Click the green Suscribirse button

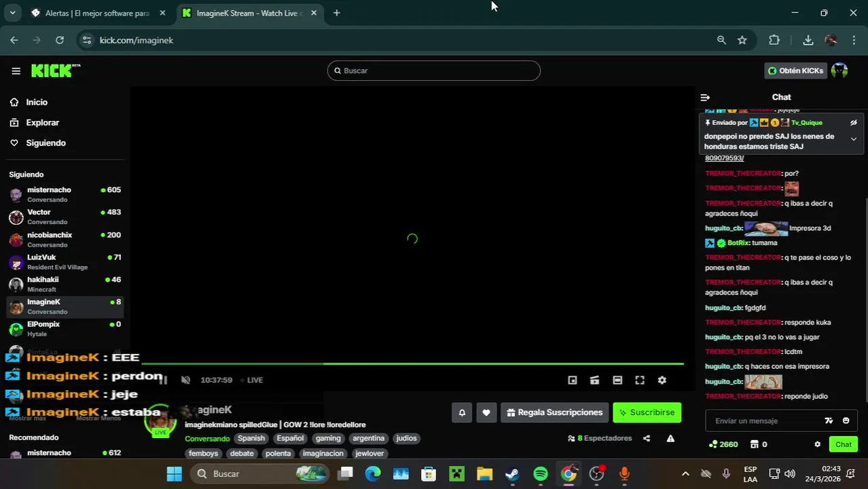(647, 412)
